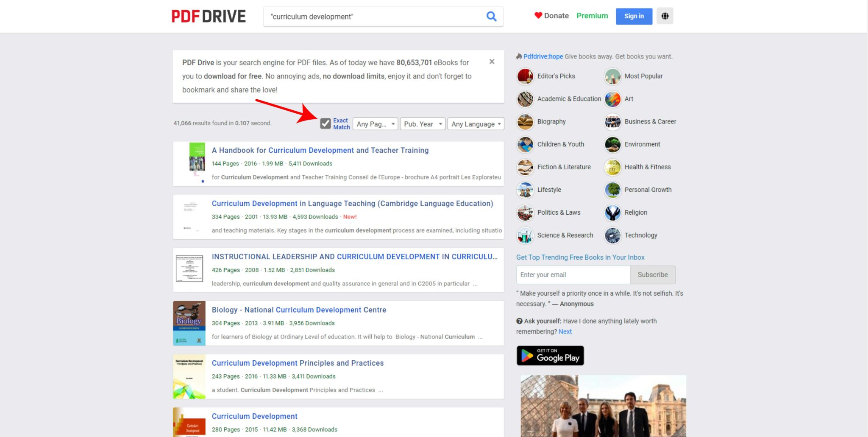
Task: Open the language globe icon
Action: (665, 16)
